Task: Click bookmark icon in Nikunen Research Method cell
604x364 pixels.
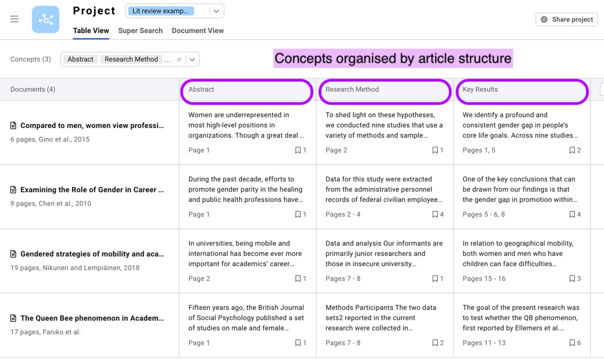Action: (x=435, y=279)
